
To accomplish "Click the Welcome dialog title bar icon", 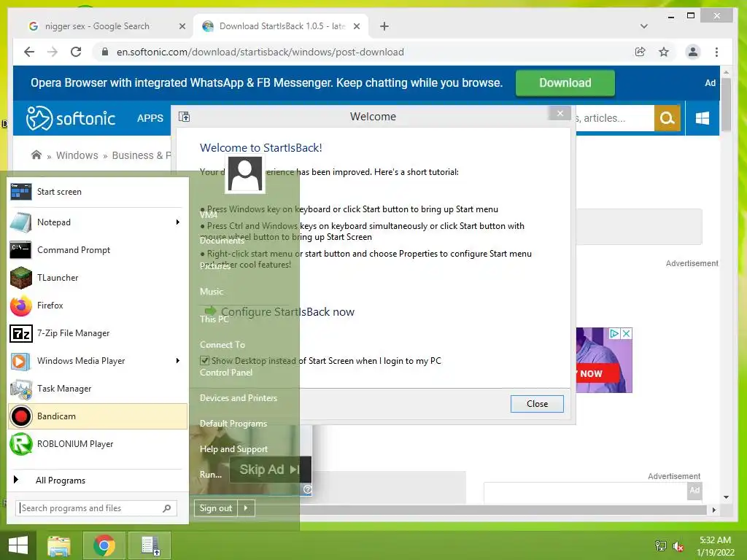I will click(185, 117).
